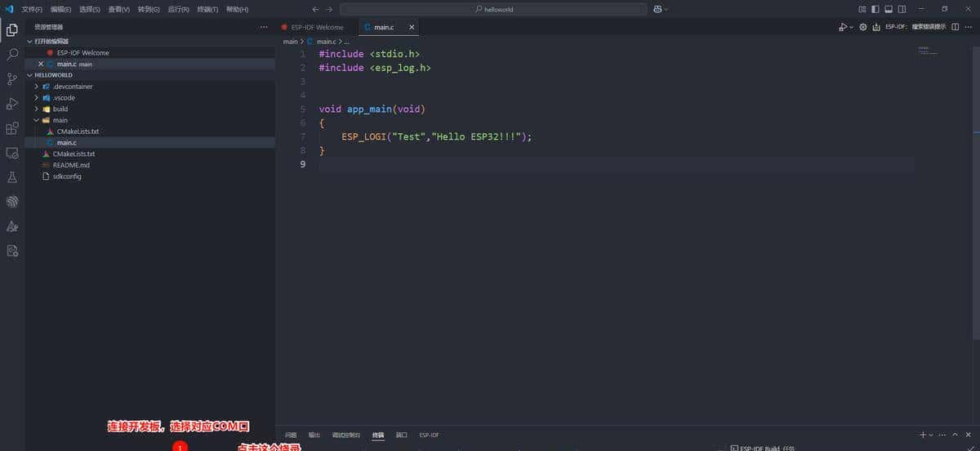Open the 运行(R) menu
This screenshot has width=980, height=451.
point(178,9)
